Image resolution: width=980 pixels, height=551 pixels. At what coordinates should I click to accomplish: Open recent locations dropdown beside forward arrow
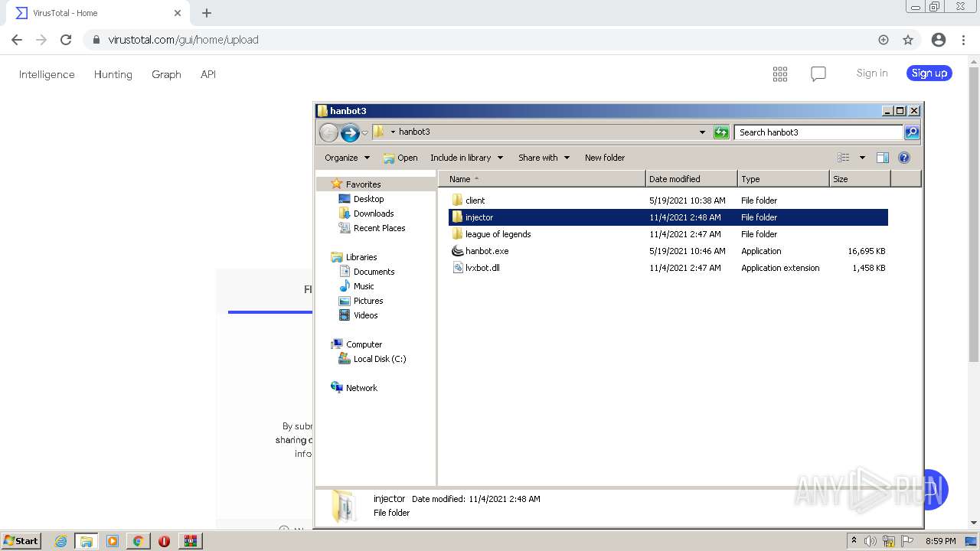click(364, 132)
